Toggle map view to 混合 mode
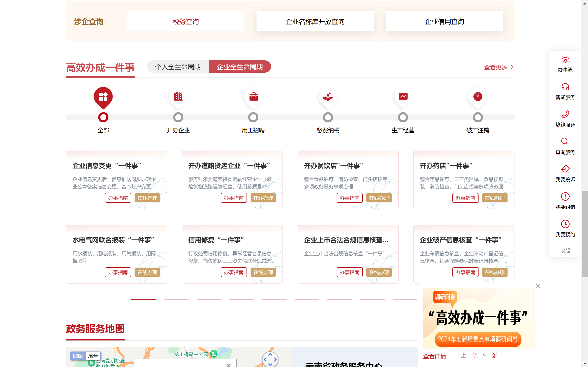Image resolution: width=588 pixels, height=367 pixels. [93, 356]
